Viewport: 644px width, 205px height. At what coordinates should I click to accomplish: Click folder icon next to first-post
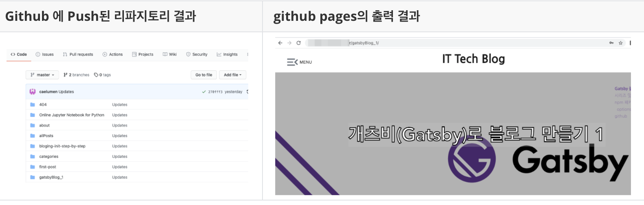pyautogui.click(x=33, y=167)
